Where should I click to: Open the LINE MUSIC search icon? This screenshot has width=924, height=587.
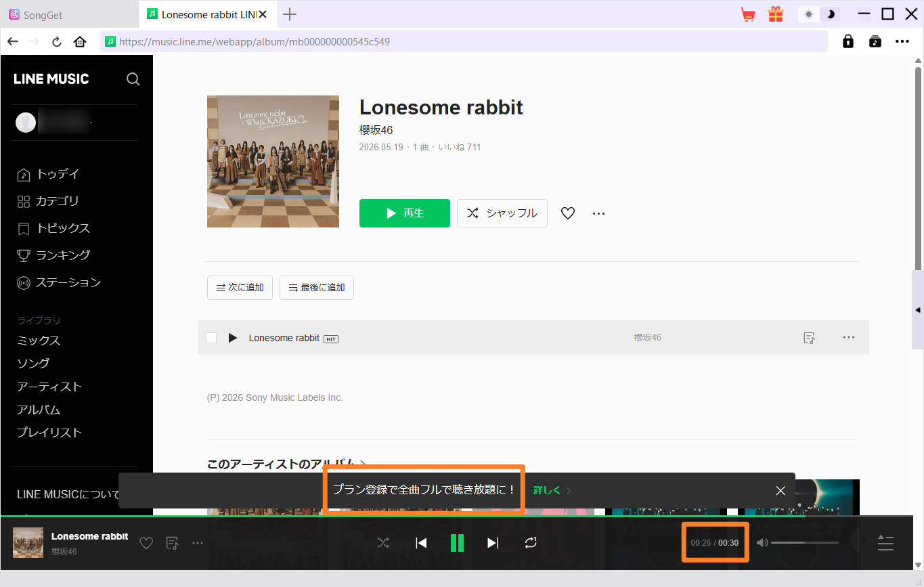coord(133,79)
